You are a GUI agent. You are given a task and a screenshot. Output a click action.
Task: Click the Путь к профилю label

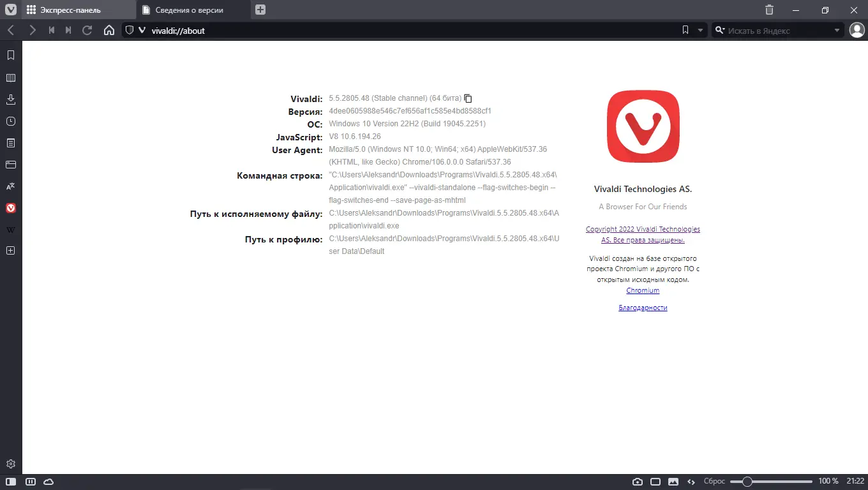tap(284, 239)
